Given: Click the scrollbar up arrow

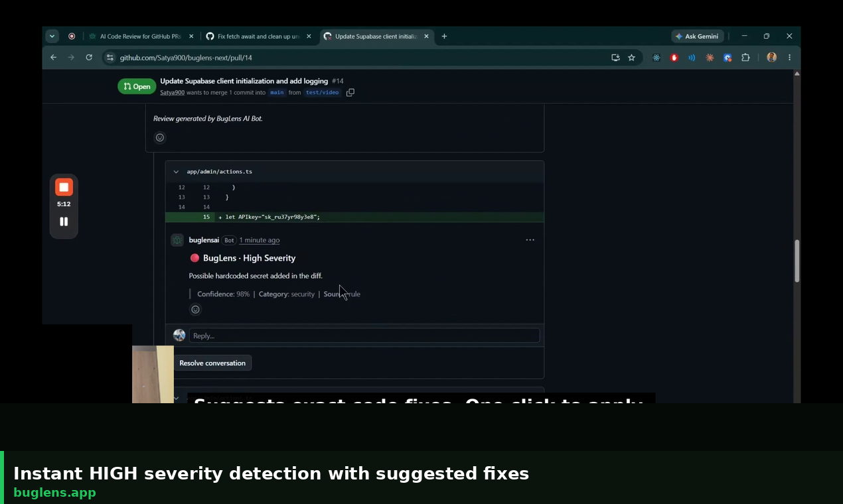Looking at the screenshot, I should (x=797, y=73).
